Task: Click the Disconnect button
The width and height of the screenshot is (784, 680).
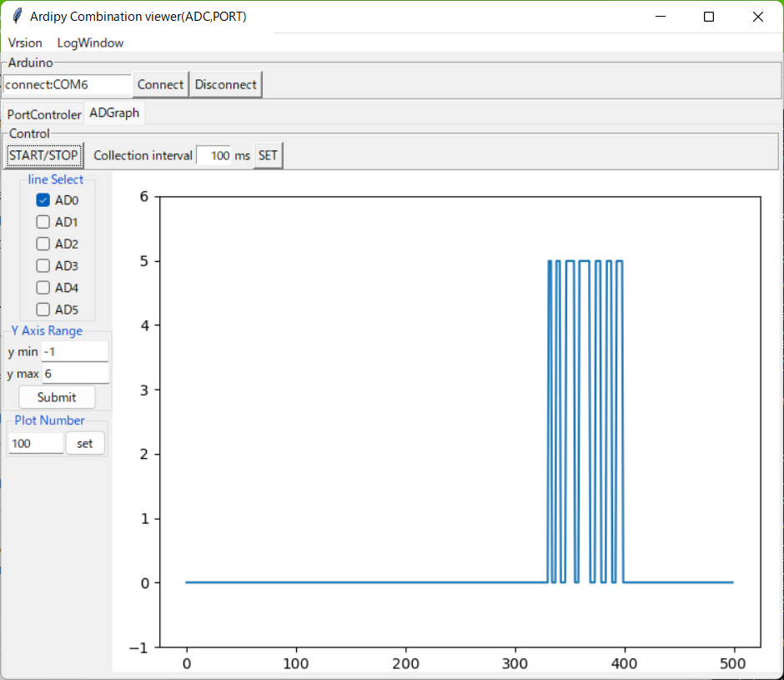Action: coord(225,84)
